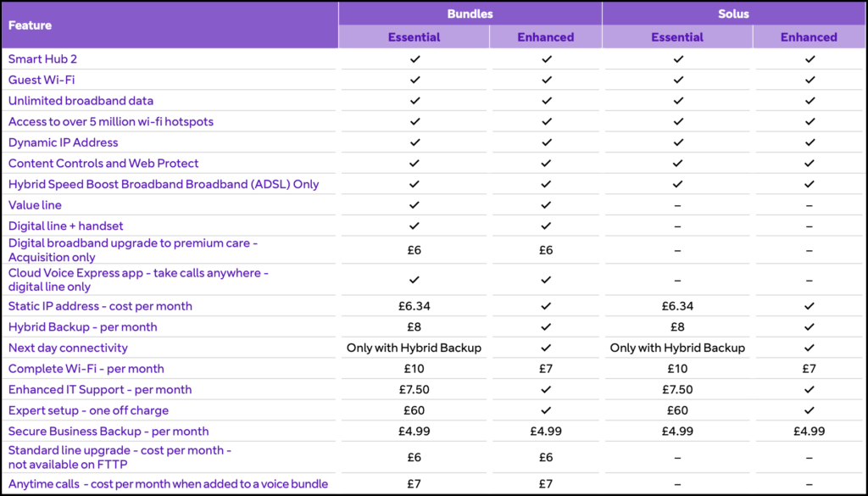Click Solus Enhanced checkmark for Next day connectivity

[810, 348]
